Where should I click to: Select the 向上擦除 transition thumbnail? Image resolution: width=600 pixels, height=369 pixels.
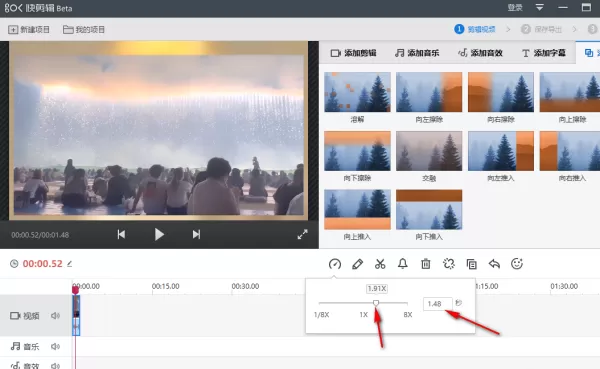point(570,92)
